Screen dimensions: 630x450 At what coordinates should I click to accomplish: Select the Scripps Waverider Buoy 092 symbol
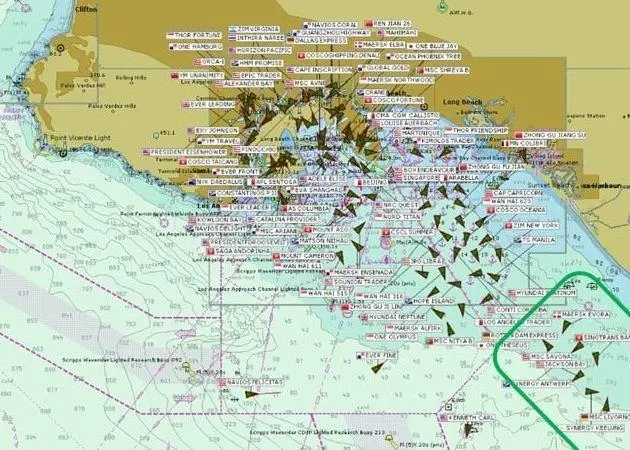coord(186,366)
